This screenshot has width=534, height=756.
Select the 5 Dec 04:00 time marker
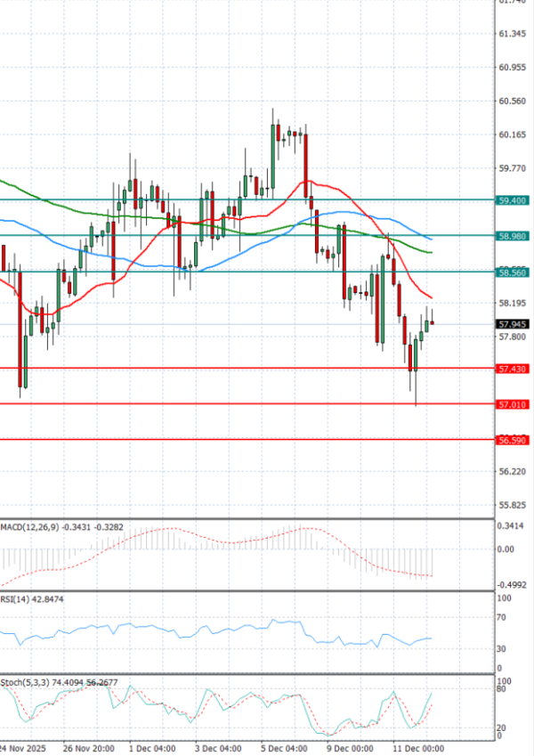tap(286, 748)
